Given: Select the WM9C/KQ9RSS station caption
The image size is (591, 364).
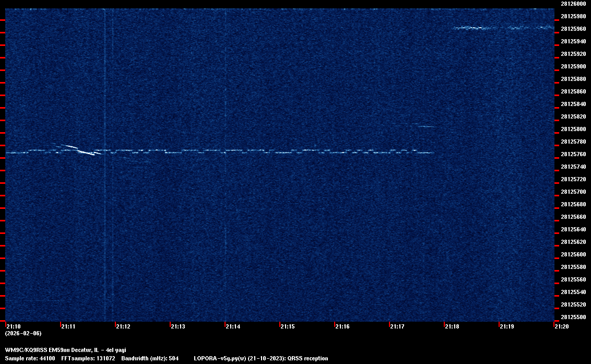Looking at the screenshot, I should pyautogui.click(x=65, y=350).
